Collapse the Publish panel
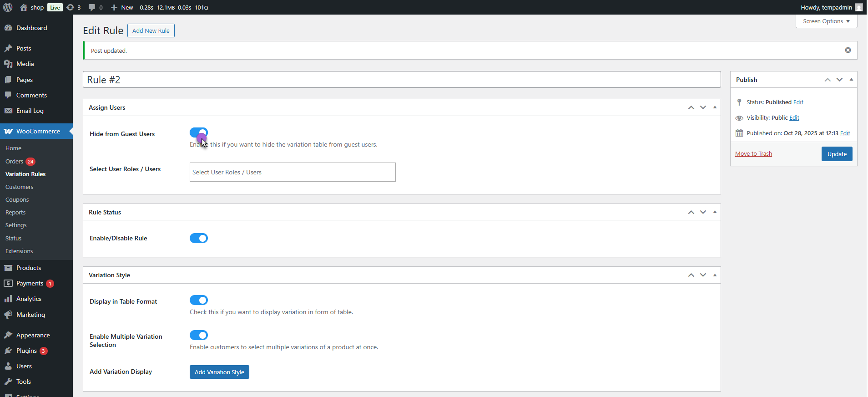The width and height of the screenshot is (868, 397). click(x=851, y=80)
